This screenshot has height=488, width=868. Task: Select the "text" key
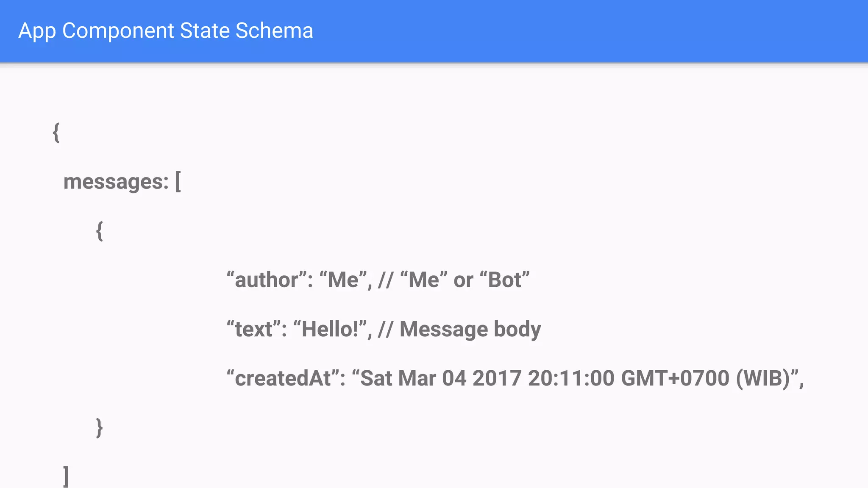tap(253, 329)
